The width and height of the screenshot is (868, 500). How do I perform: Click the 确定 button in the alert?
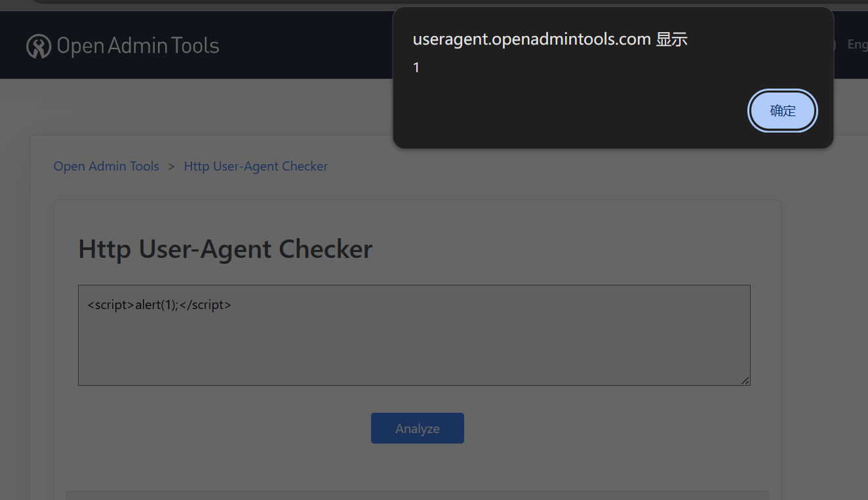pos(783,111)
